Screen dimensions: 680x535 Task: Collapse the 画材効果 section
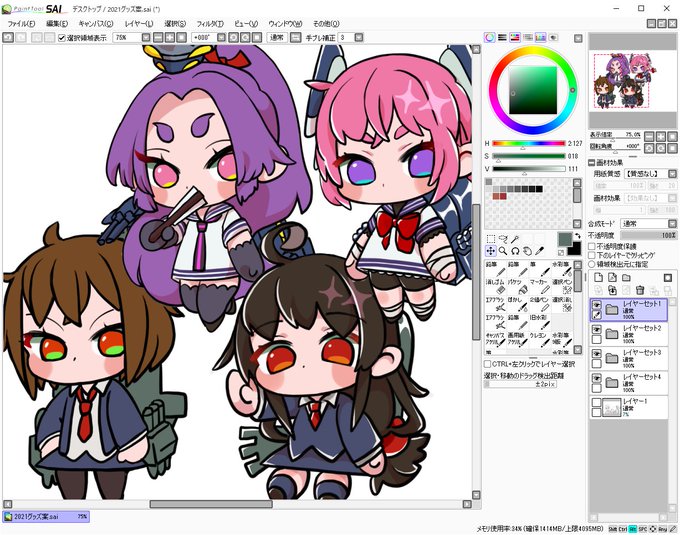coord(591,163)
